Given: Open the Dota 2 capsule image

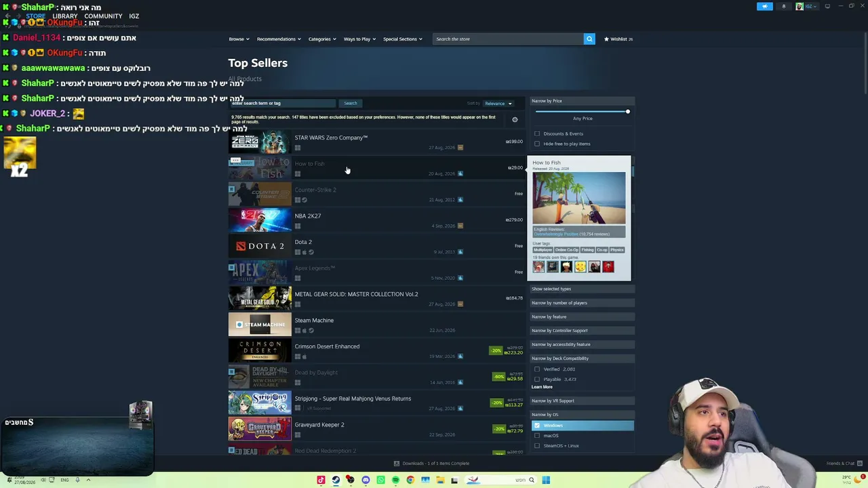Looking at the screenshot, I should tap(260, 246).
